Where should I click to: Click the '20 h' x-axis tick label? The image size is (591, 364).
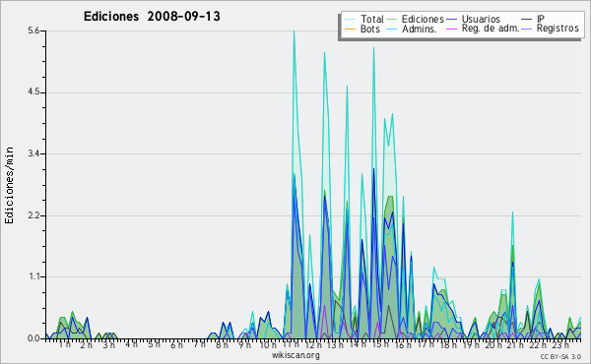click(x=493, y=344)
